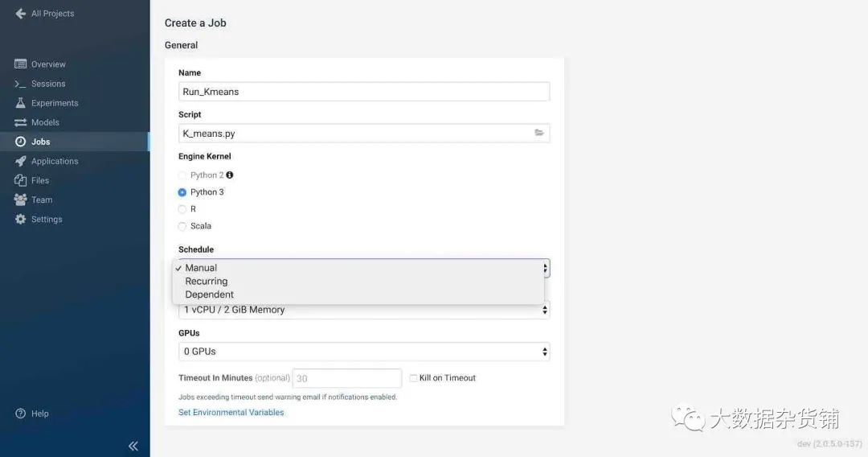The image size is (868, 457).
Task: Click the Team people icon
Action: [x=20, y=200]
